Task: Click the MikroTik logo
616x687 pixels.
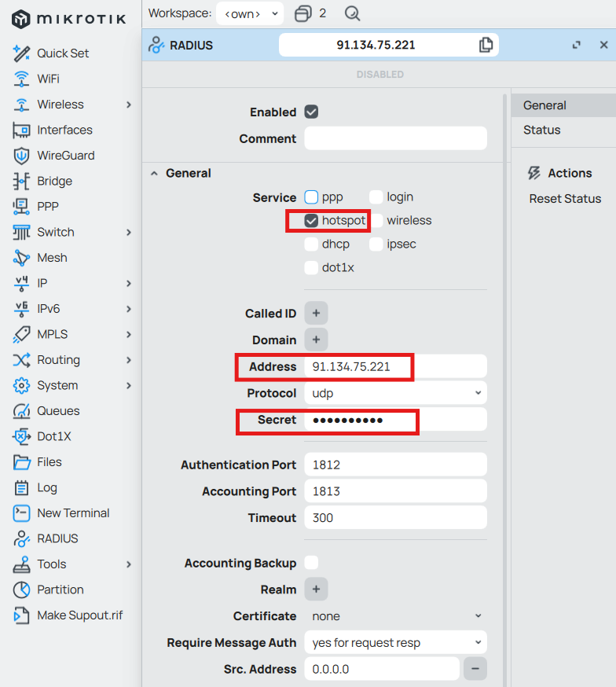Action: pyautogui.click(x=68, y=19)
